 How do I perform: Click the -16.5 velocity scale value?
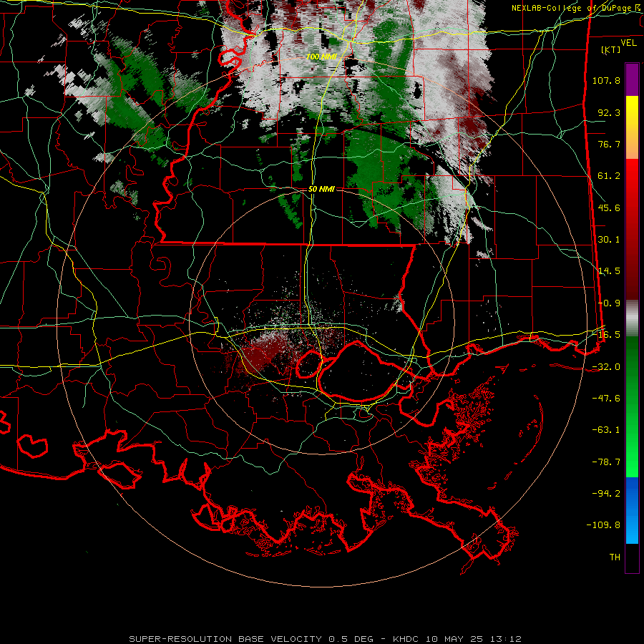click(606, 335)
